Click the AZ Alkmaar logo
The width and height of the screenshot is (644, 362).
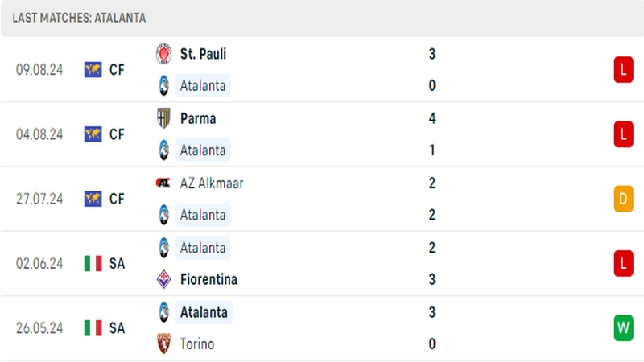163,183
